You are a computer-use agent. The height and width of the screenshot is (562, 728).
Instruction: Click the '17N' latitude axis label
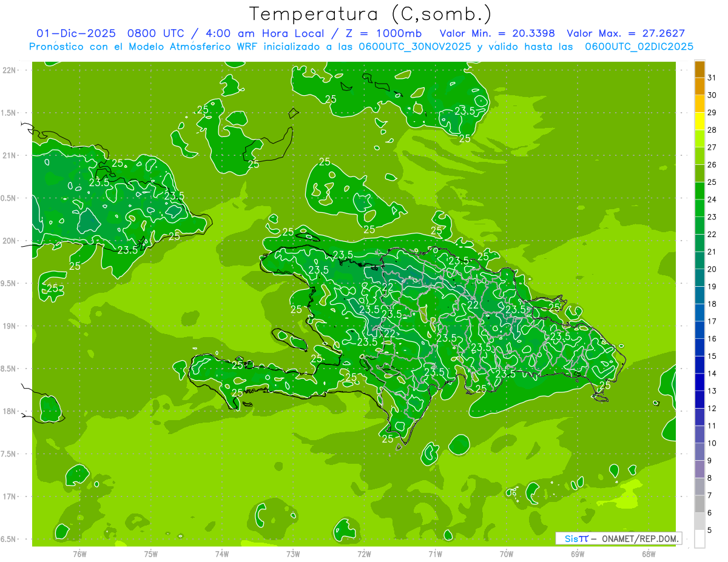[x=9, y=497]
